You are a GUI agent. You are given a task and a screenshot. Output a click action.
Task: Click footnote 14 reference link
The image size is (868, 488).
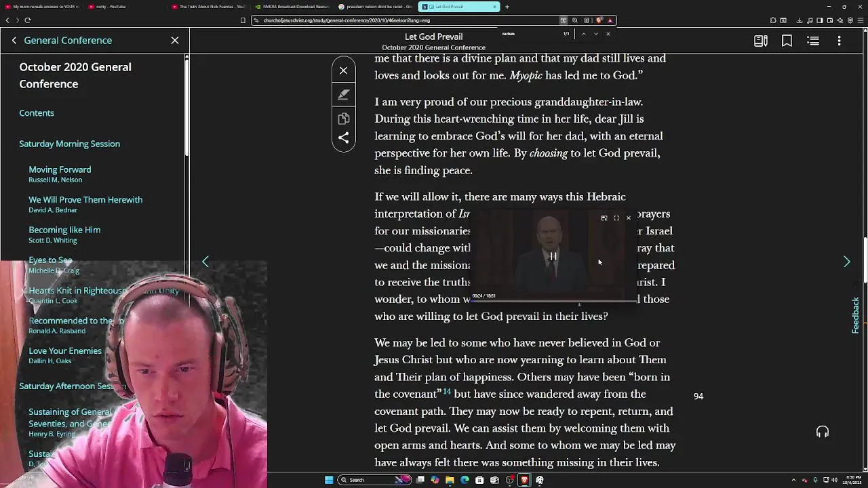[x=447, y=392]
